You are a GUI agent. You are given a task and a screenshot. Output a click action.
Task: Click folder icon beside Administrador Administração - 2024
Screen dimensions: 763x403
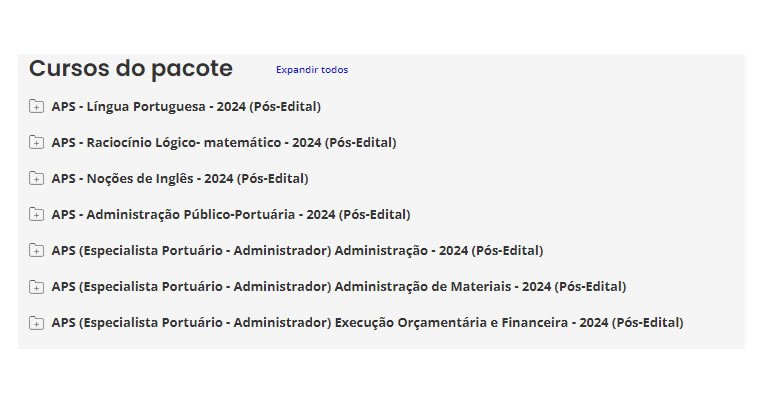tap(37, 250)
